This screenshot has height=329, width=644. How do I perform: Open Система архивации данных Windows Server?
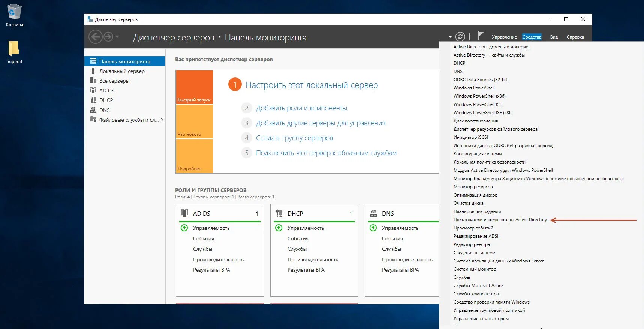click(499, 261)
